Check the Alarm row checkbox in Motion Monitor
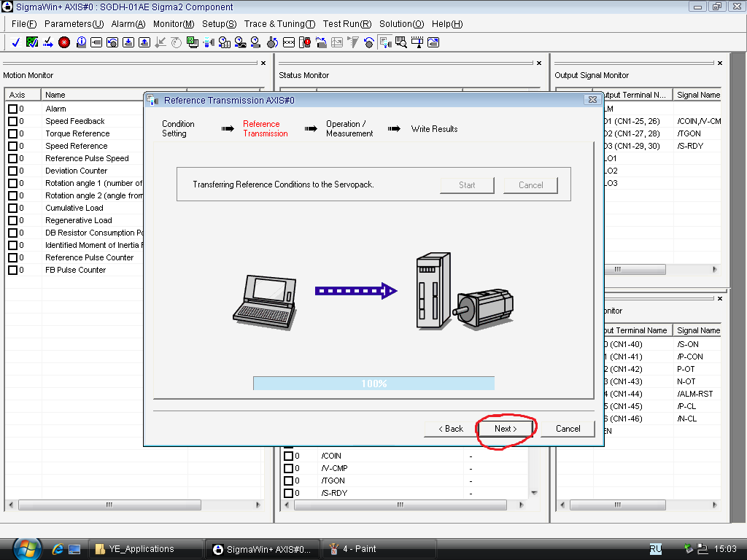 tap(13, 109)
